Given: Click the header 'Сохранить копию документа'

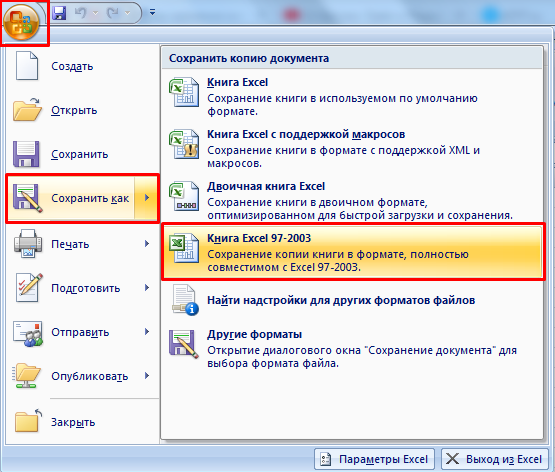Looking at the screenshot, I should click(x=249, y=58).
